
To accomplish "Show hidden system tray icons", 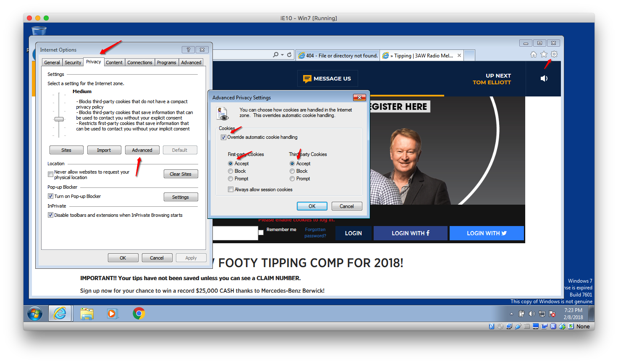I will point(511,314).
